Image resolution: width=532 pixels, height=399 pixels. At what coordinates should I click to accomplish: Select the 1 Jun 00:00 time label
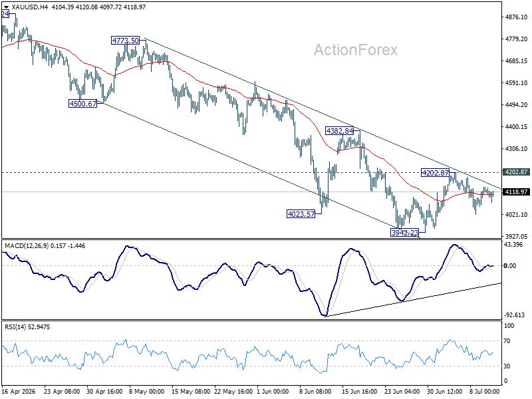(273, 392)
